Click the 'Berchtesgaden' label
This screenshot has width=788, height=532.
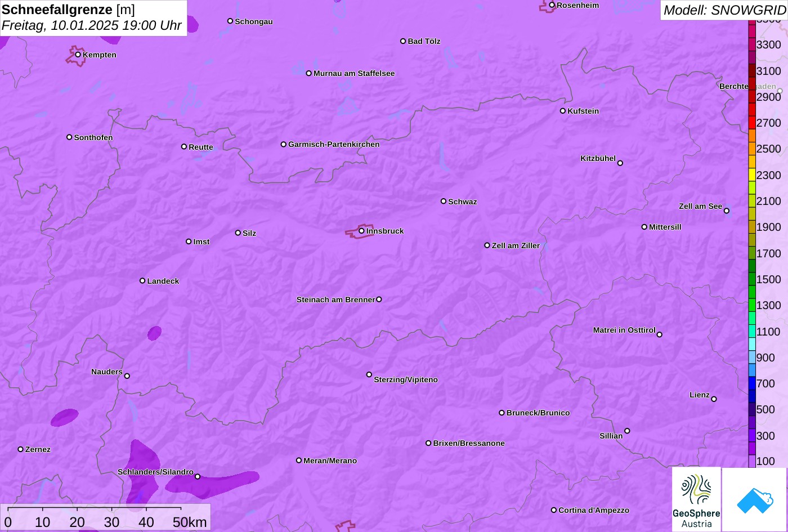pyautogui.click(x=747, y=86)
